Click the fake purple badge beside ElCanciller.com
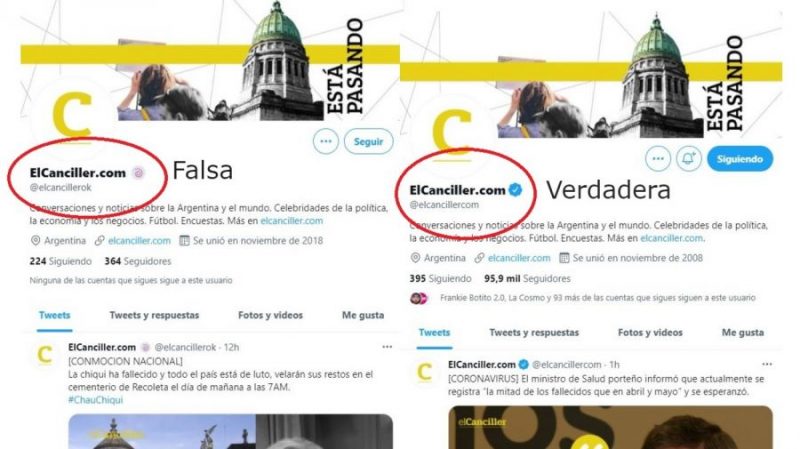Image resolution: width=800 pixels, height=449 pixels. click(138, 173)
